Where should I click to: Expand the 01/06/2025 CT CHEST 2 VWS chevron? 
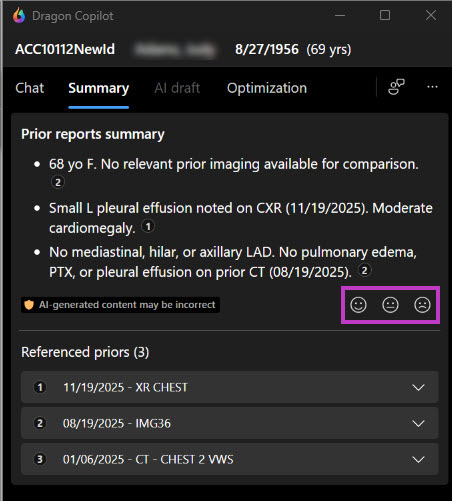click(x=418, y=459)
